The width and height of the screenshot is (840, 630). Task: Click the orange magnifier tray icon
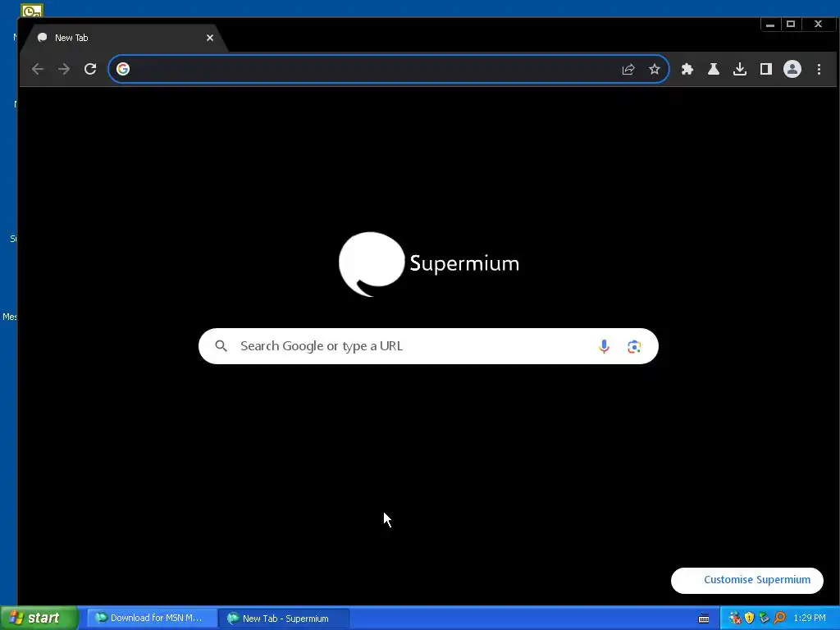pos(779,618)
